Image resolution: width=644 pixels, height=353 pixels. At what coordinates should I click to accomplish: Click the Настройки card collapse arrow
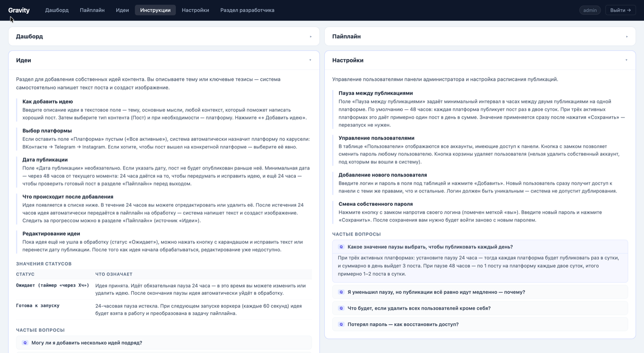[x=626, y=60]
